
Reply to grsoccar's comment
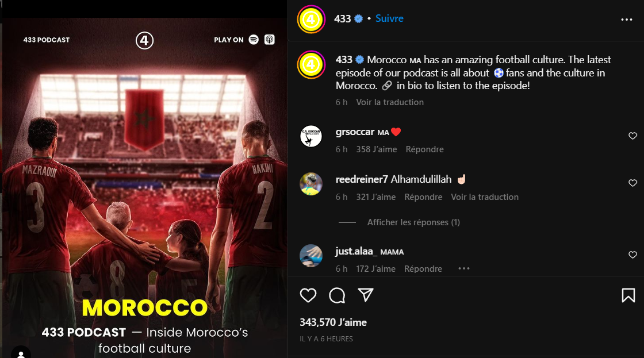tap(425, 149)
